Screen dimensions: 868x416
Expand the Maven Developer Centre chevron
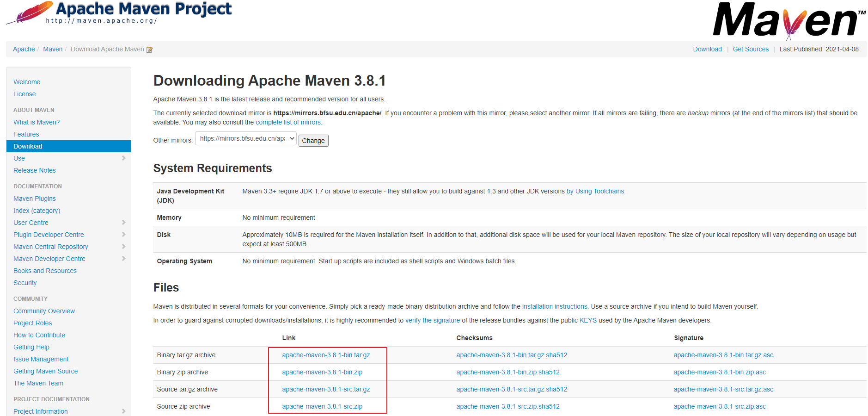[x=123, y=259]
